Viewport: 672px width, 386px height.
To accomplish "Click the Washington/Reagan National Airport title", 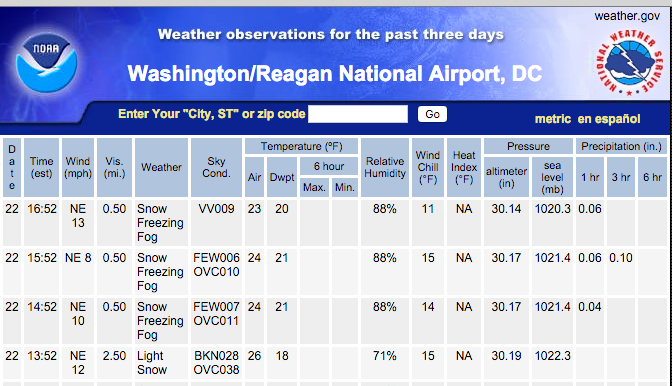I will pyautogui.click(x=334, y=74).
